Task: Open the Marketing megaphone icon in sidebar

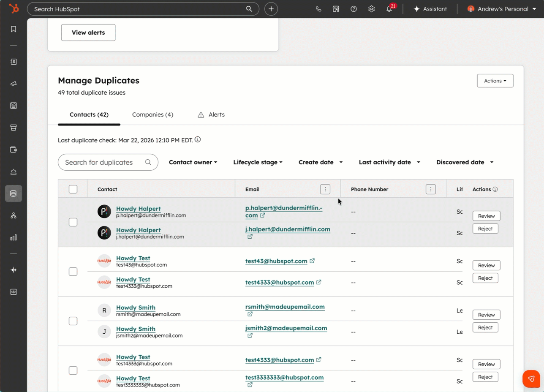Action: [13, 83]
